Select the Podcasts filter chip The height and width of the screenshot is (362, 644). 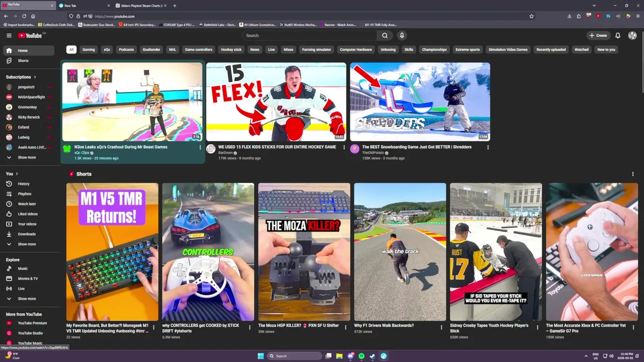[126, 49]
